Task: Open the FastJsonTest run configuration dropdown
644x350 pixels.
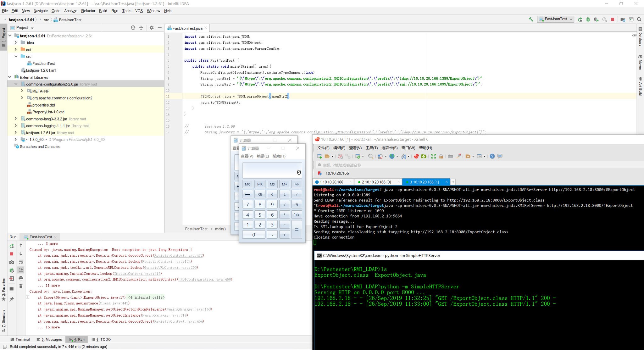Action: [x=571, y=19]
